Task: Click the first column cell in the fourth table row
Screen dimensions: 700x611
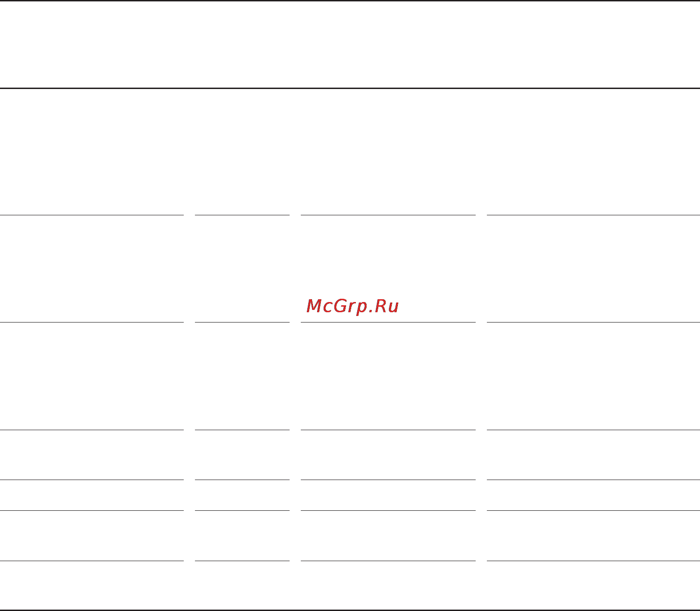Action: (91, 455)
